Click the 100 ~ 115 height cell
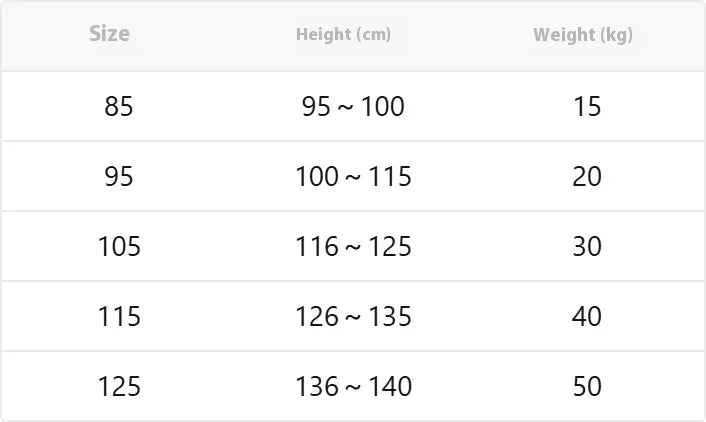Image resolution: width=706 pixels, height=422 pixels. pos(353,176)
